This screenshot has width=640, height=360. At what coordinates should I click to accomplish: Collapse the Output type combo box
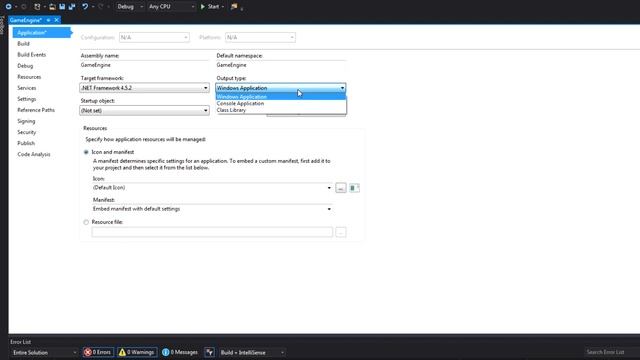click(x=342, y=88)
